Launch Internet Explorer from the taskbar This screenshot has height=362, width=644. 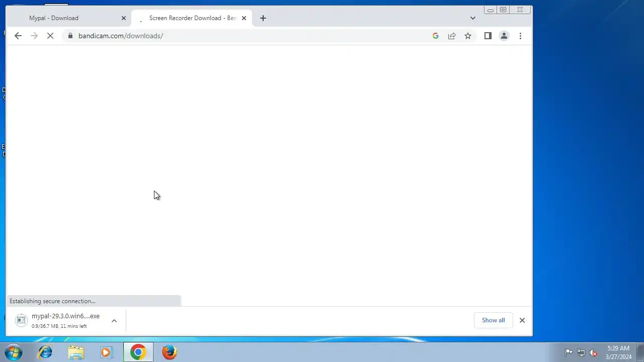(x=45, y=352)
